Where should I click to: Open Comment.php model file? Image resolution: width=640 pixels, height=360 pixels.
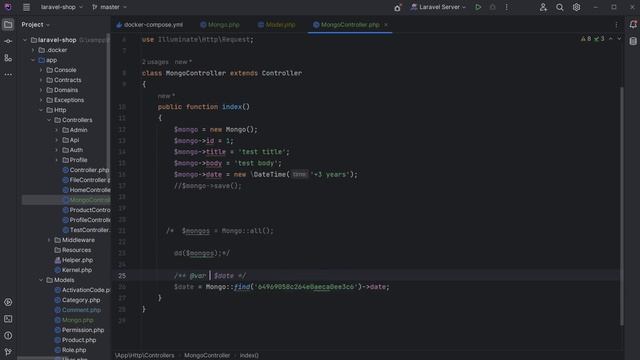[78, 310]
